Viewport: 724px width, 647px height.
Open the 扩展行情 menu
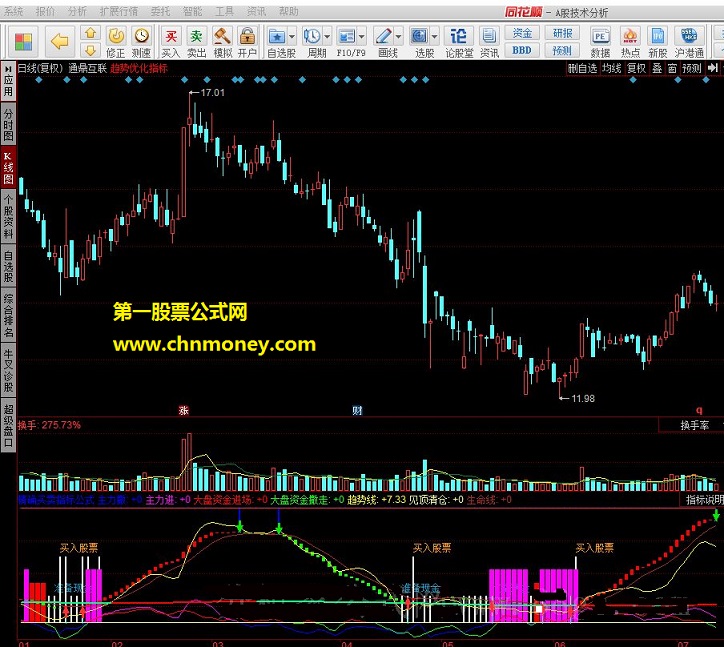pos(119,11)
